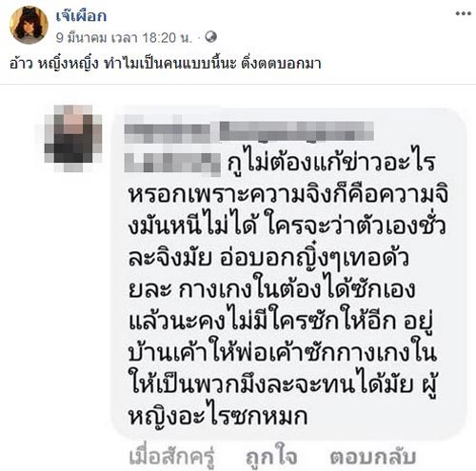
Task: Click the word หญิ๋งหญิ๋ง in the caption
Action: click(x=69, y=64)
